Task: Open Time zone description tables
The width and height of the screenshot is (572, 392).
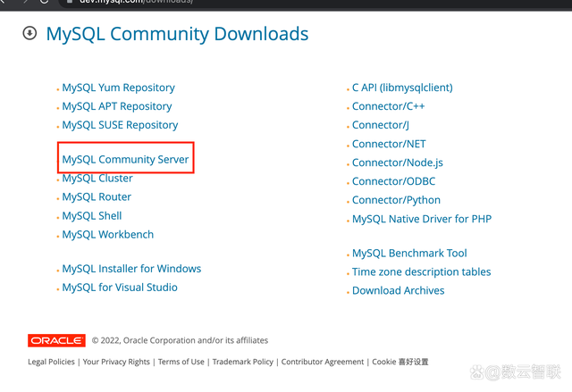Action: coord(421,271)
